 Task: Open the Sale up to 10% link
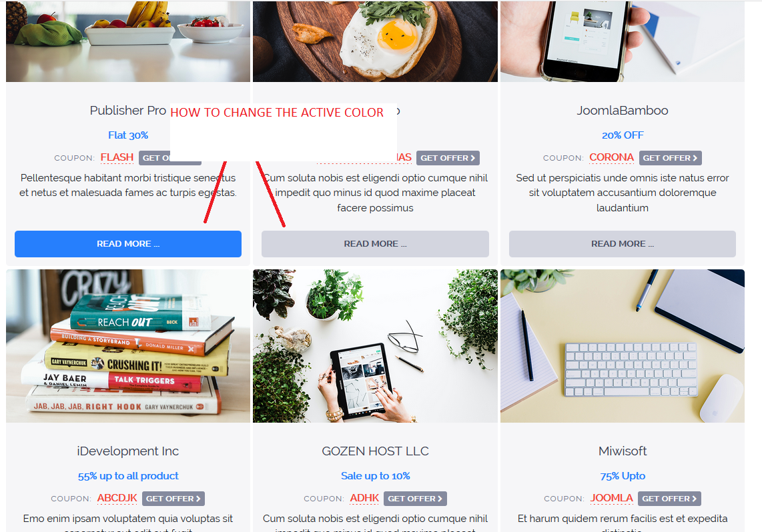coord(375,476)
